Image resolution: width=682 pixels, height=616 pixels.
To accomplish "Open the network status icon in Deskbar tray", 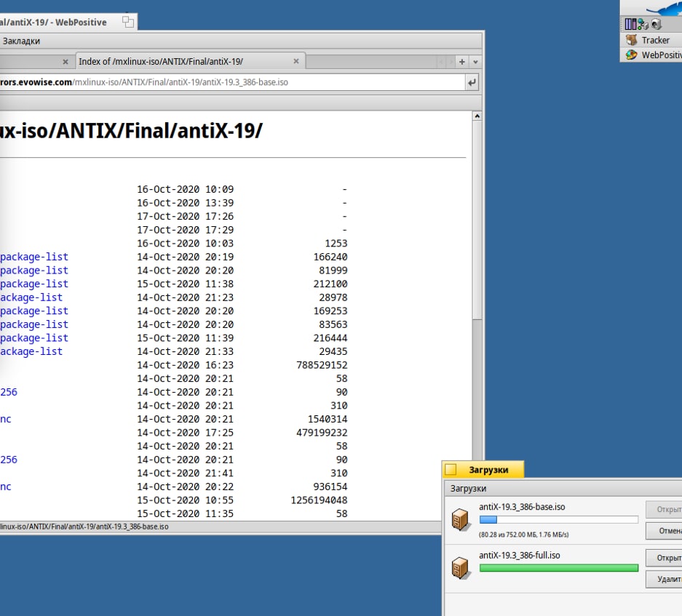I will (643, 24).
